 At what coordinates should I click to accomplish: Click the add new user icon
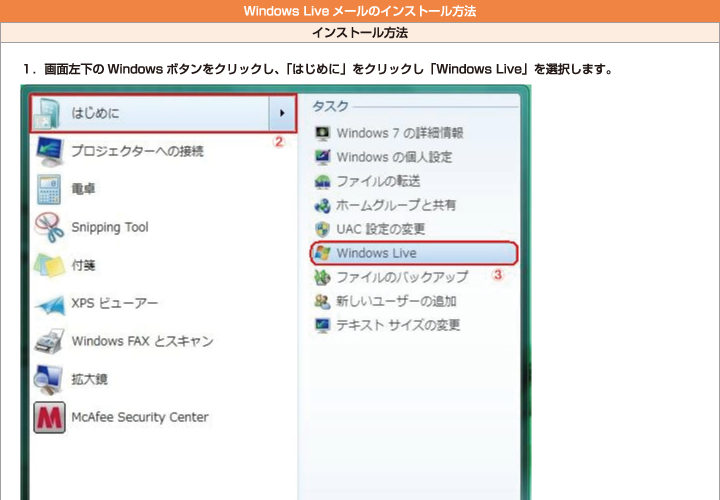click(322, 301)
